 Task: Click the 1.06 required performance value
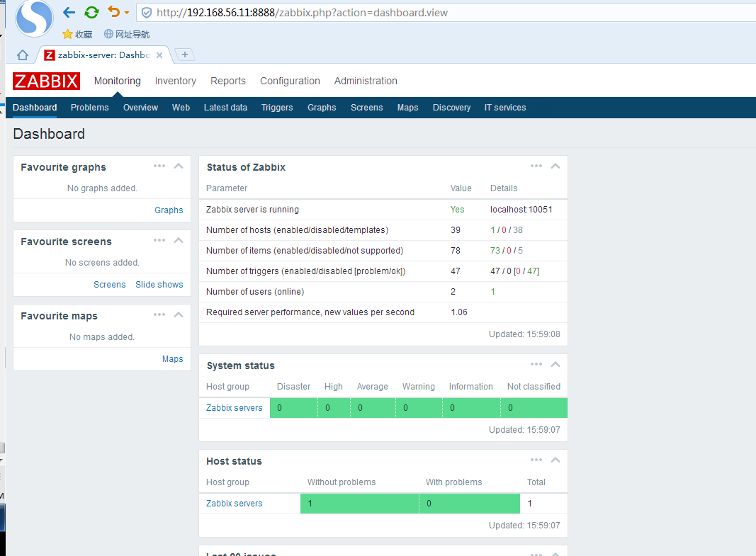pos(459,312)
